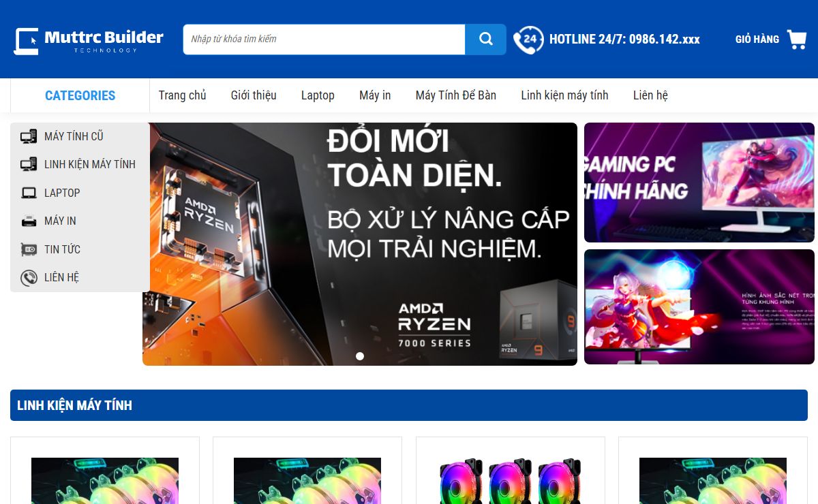Open the Gaming PC chính hãng banner
Viewport: 818px width, 504px height.
click(x=699, y=183)
